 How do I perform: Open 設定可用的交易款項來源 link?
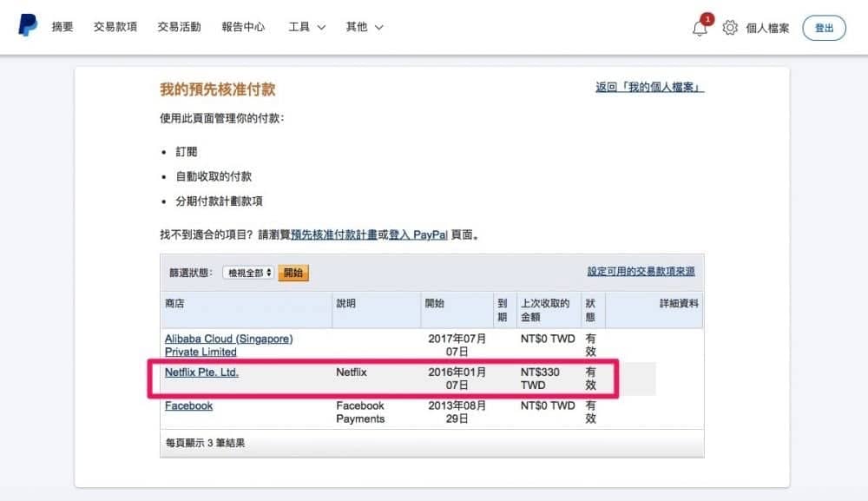tap(641, 271)
